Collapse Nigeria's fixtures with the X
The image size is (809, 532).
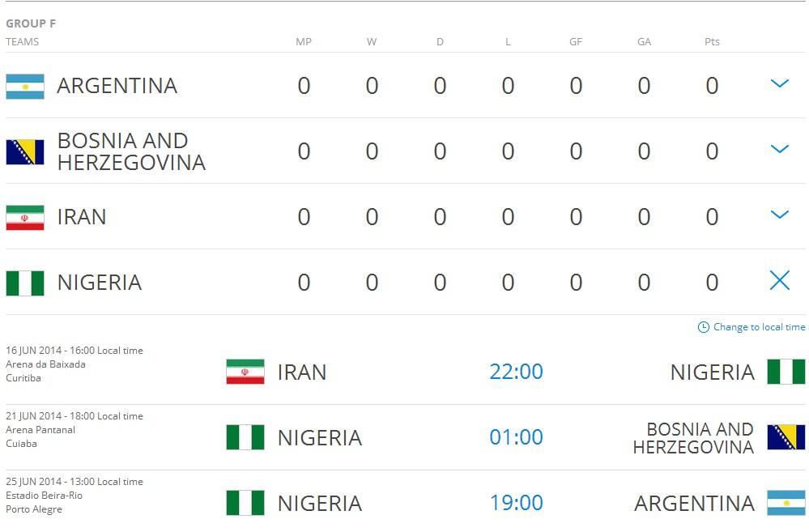pos(779,281)
